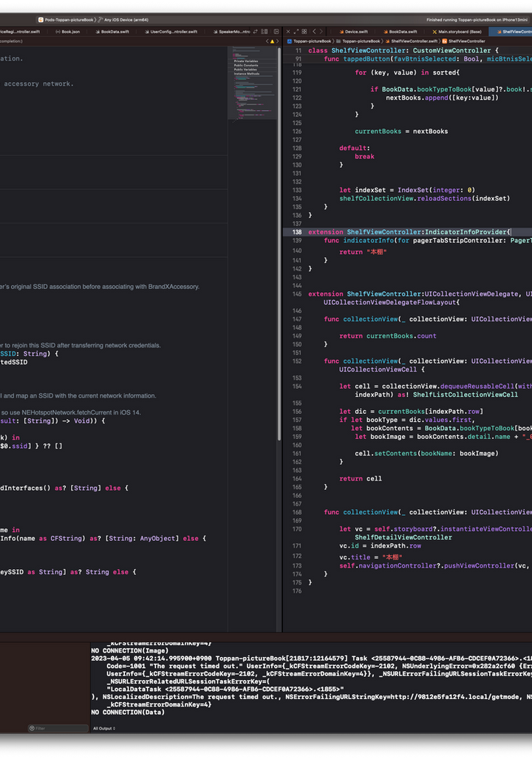532x759 pixels.
Task: Click the console Filter field
Action: point(58,728)
